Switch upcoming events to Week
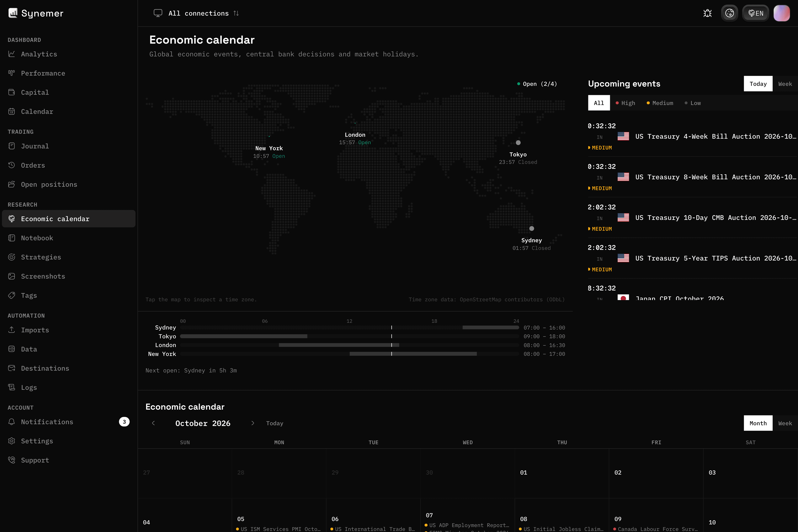Viewport: 798px width, 532px height. coord(785,84)
